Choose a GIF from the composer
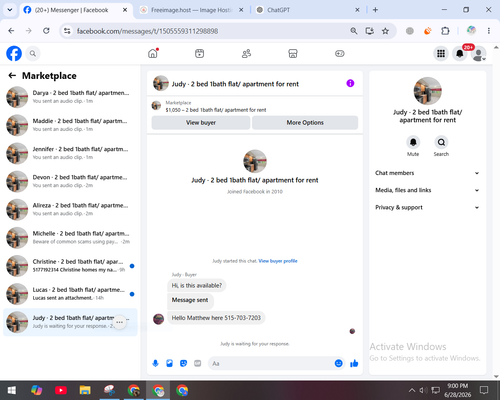The image size is (500, 400). pyautogui.click(x=198, y=363)
